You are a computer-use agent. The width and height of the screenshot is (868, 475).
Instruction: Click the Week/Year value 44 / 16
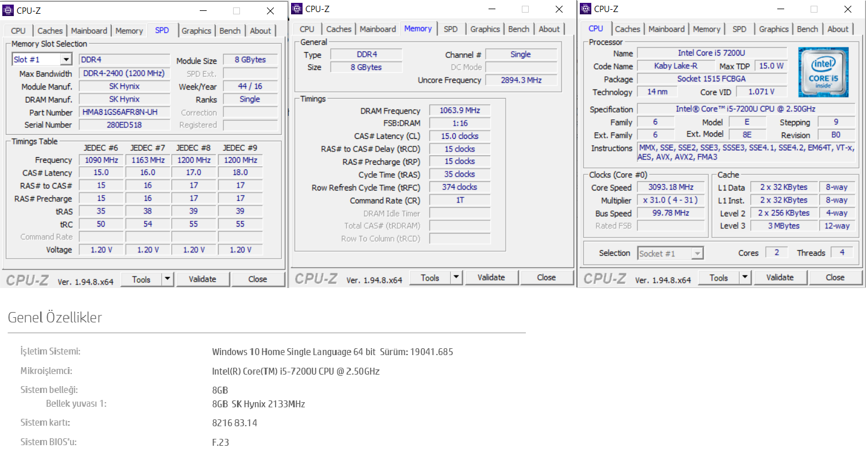click(250, 86)
